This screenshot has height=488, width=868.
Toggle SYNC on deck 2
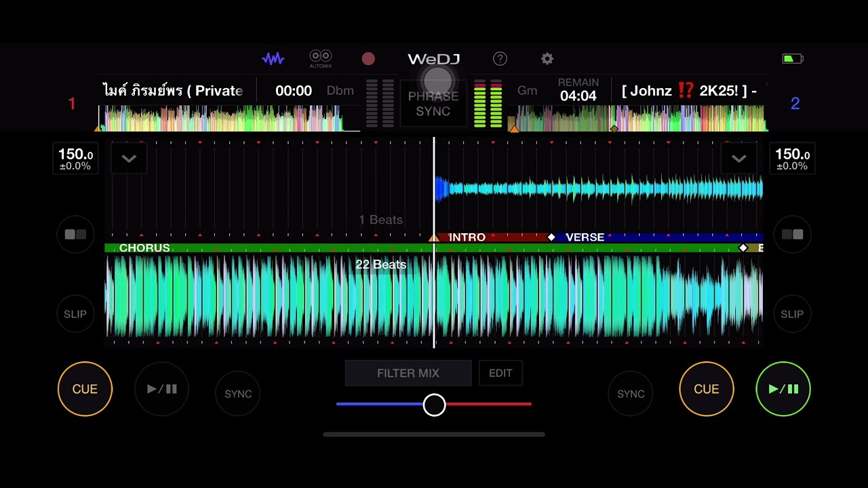click(631, 394)
